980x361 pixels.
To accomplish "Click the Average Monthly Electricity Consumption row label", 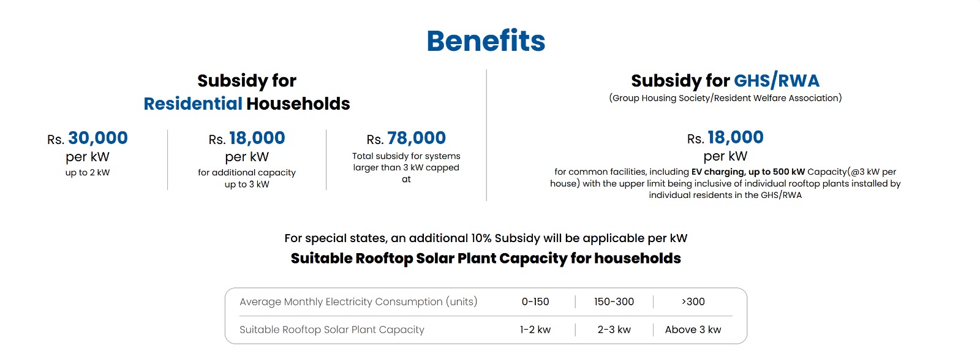I will [358, 302].
